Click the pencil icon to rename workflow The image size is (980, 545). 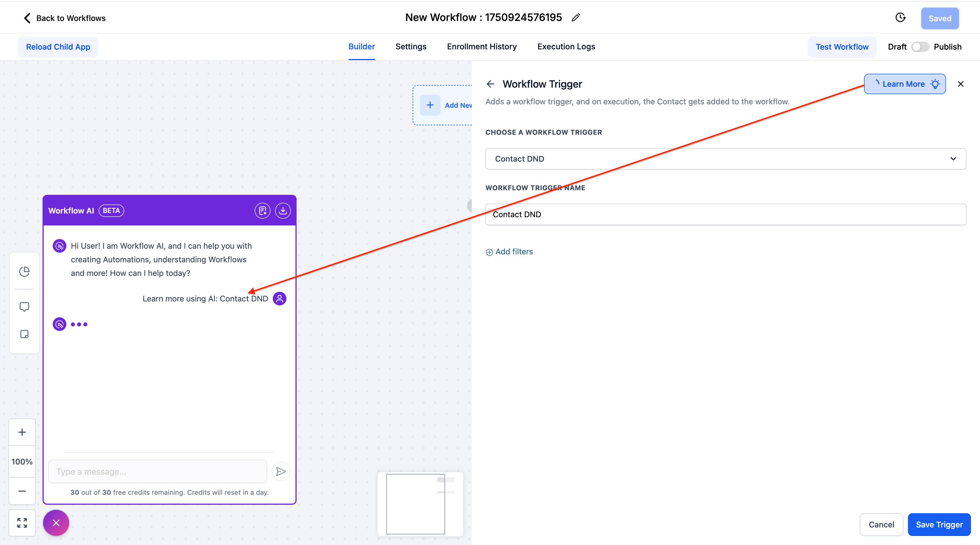tap(576, 18)
